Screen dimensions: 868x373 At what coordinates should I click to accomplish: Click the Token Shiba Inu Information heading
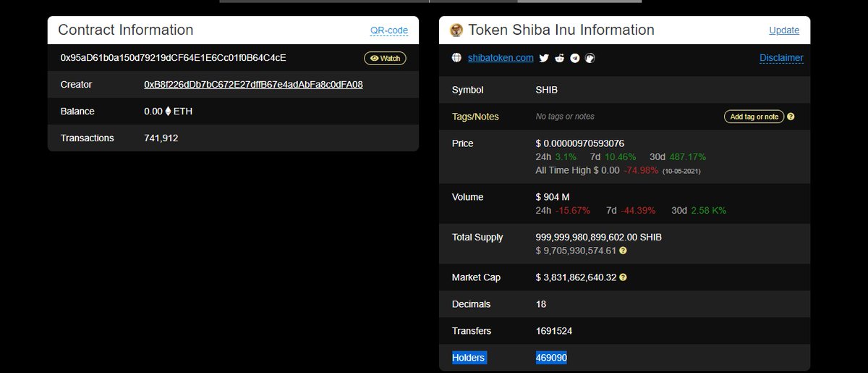561,30
